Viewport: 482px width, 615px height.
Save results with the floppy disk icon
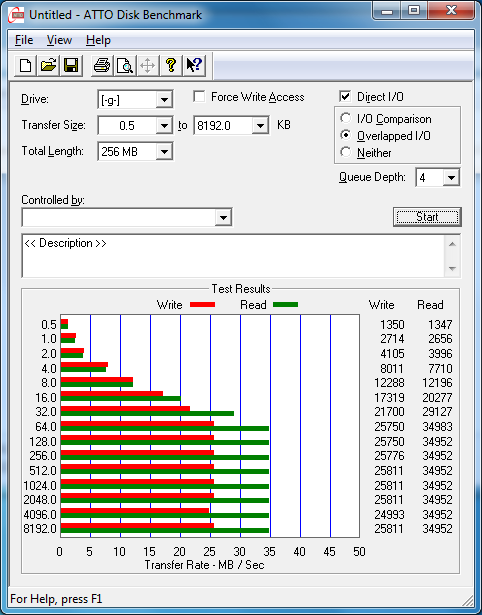[x=71, y=65]
